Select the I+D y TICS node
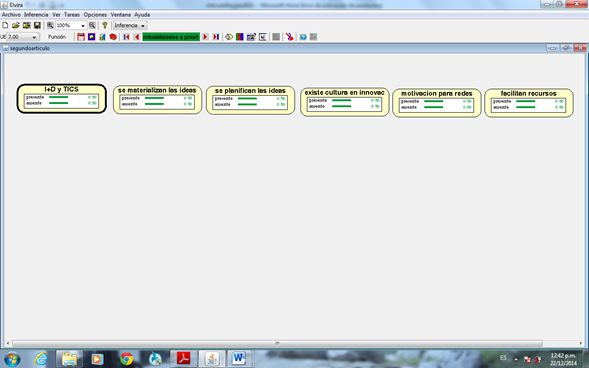 [62, 98]
